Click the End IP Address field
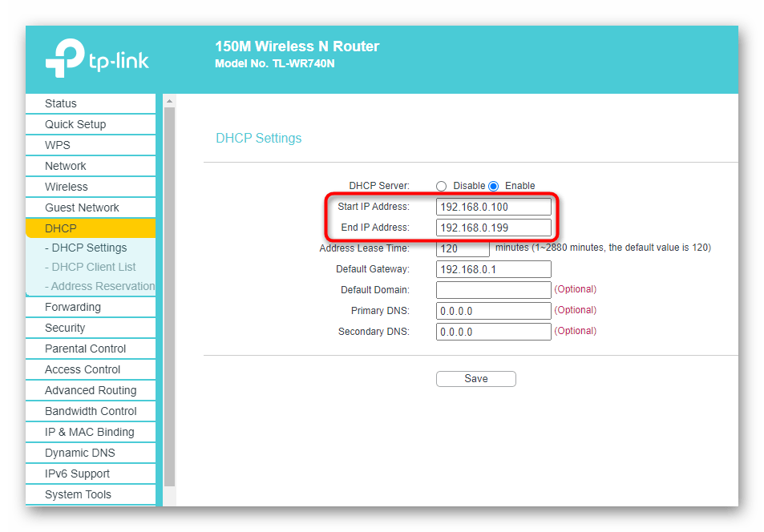This screenshot has width=764, height=532. 493,228
